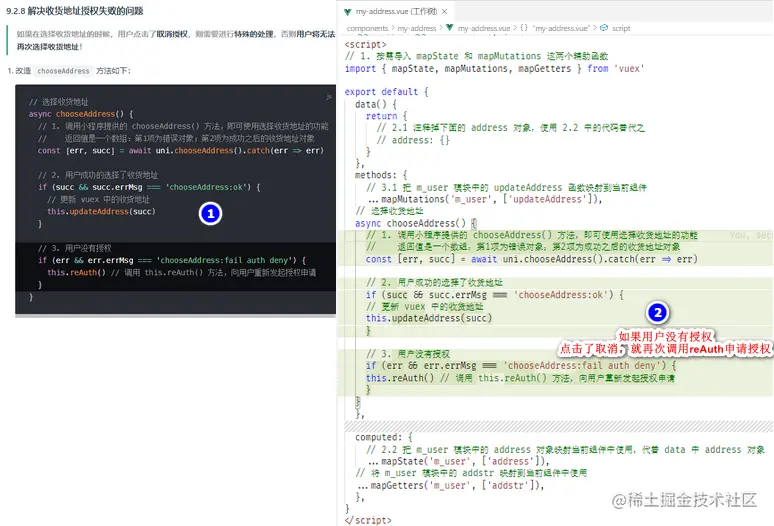Click the bold 取消授权 text in the note
The width and height of the screenshot is (774, 526).
172,34
